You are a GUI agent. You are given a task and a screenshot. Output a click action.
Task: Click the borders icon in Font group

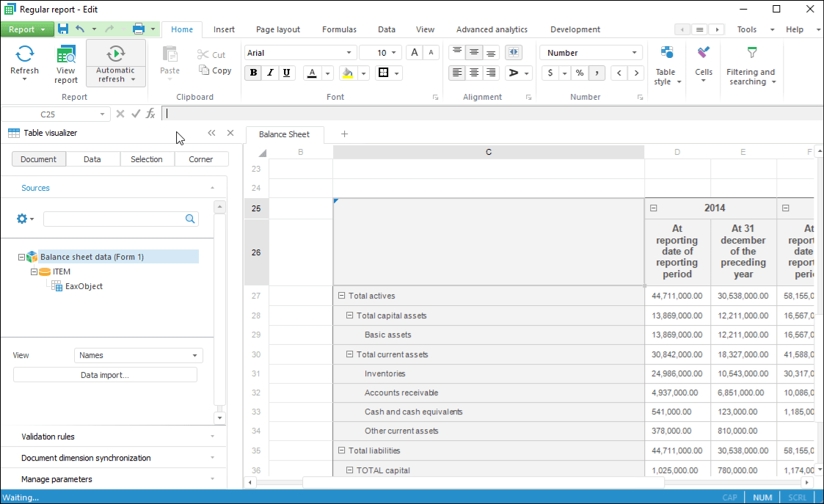point(383,73)
